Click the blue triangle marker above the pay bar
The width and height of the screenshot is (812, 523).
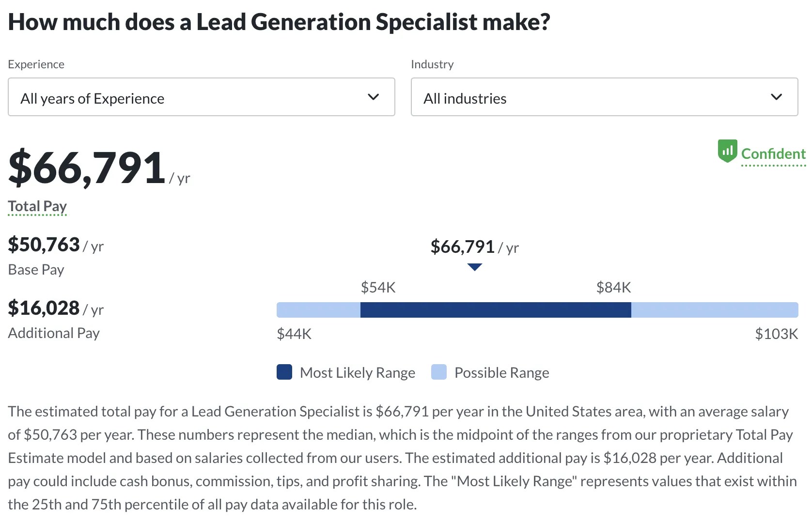tap(474, 266)
